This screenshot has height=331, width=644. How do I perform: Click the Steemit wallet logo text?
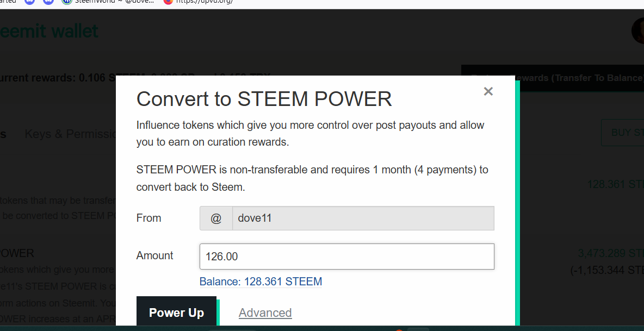pyautogui.click(x=48, y=31)
